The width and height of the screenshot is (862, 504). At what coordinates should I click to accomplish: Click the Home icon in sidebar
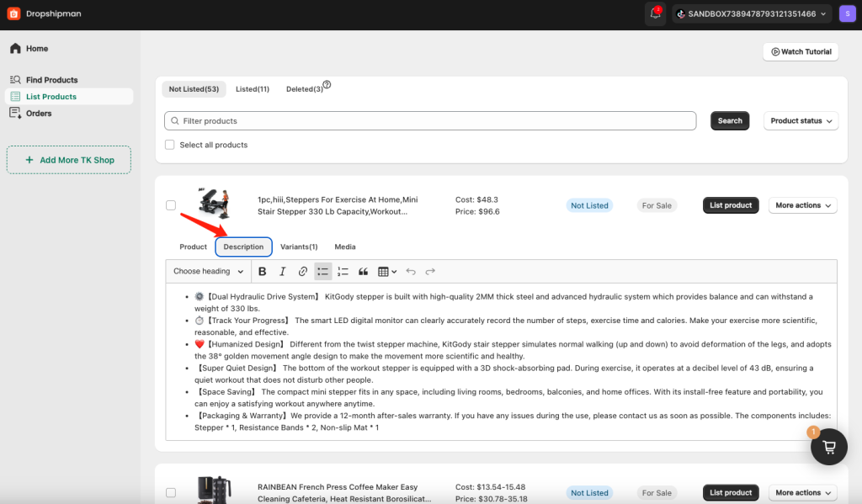[x=15, y=48]
